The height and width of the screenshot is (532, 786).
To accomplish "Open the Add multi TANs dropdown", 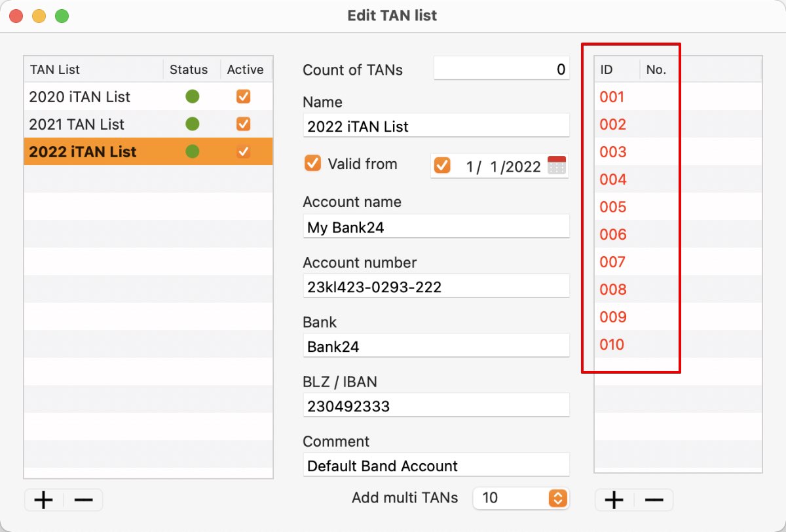I will point(521,498).
